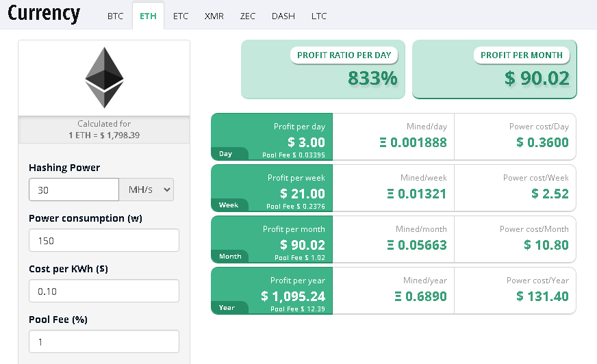Click the Ethereum diamond logo
Image resolution: width=597 pixels, height=364 pixels.
tap(104, 77)
